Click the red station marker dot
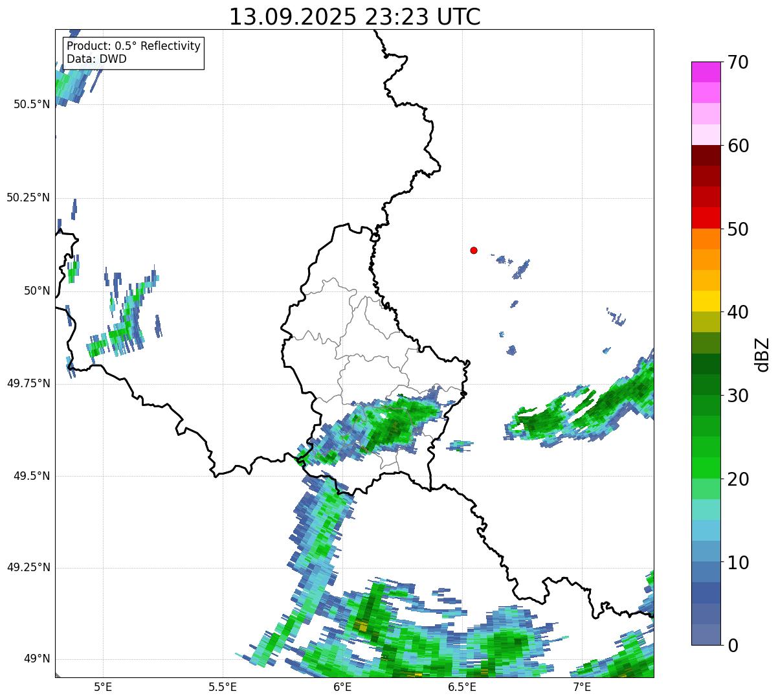The width and height of the screenshot is (778, 700). click(x=474, y=250)
